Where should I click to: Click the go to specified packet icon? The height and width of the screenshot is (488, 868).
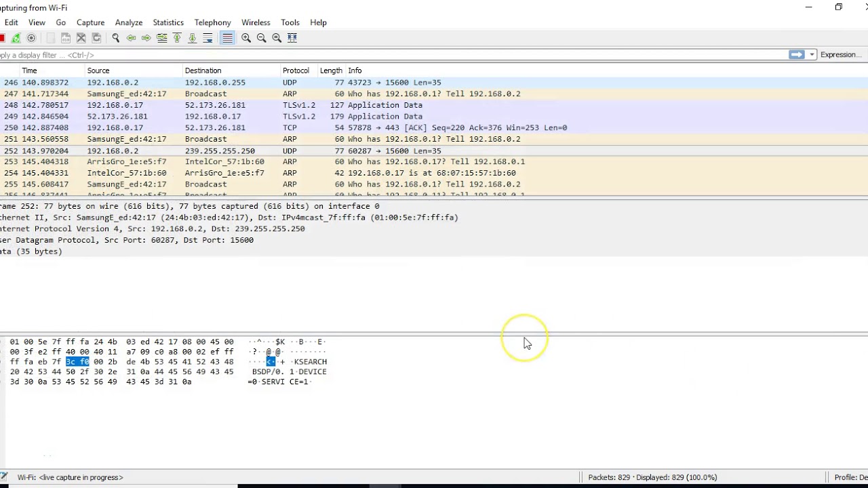[161, 38]
